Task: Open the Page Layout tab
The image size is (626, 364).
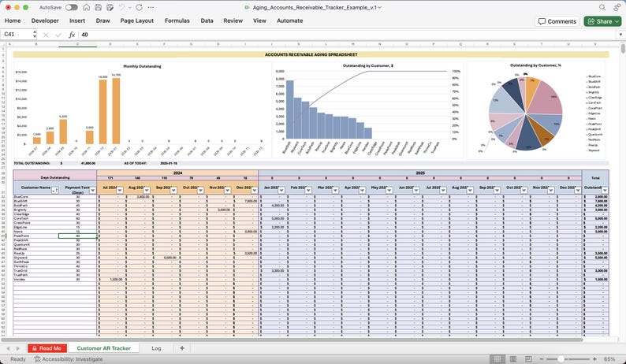Action: pyautogui.click(x=137, y=20)
